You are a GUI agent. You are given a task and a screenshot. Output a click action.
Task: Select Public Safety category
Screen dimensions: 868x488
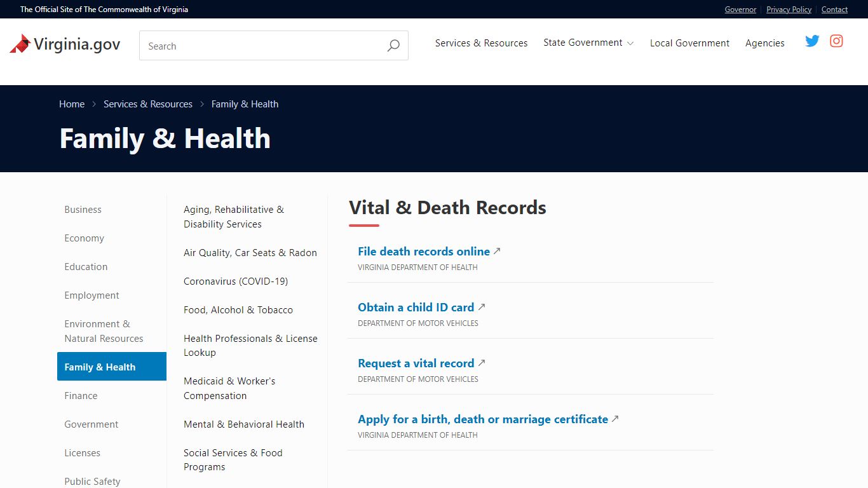point(92,482)
